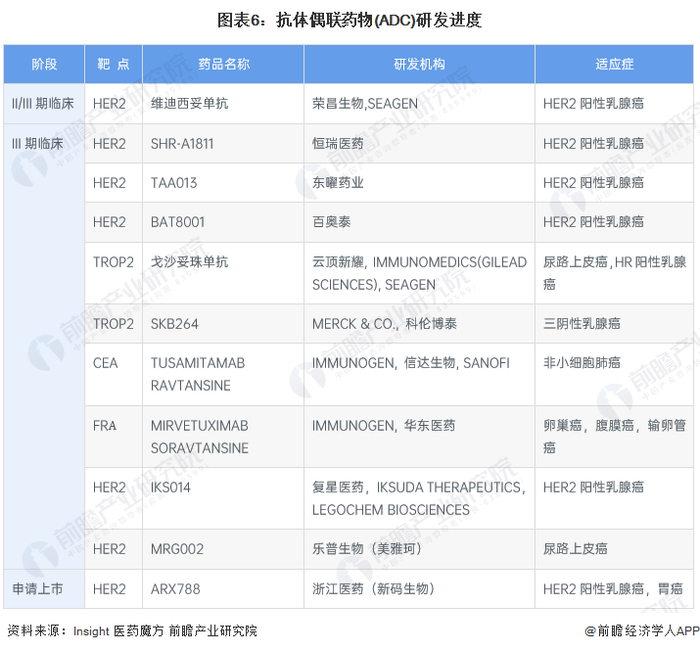Click the 尿路上皮癌,HR 阳性乳腺癌 indication cell
700x651 pixels.
click(614, 273)
